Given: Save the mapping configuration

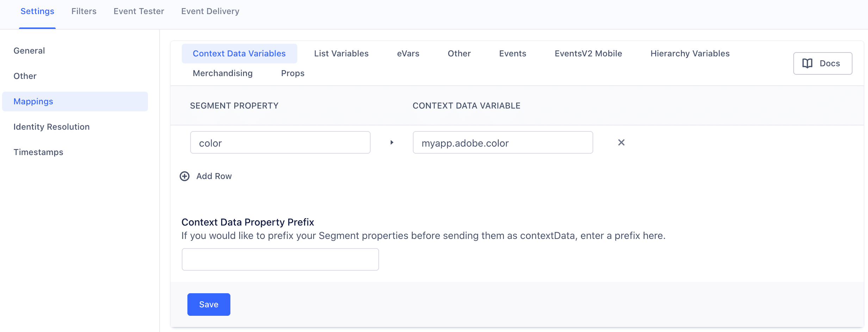Looking at the screenshot, I should [209, 304].
